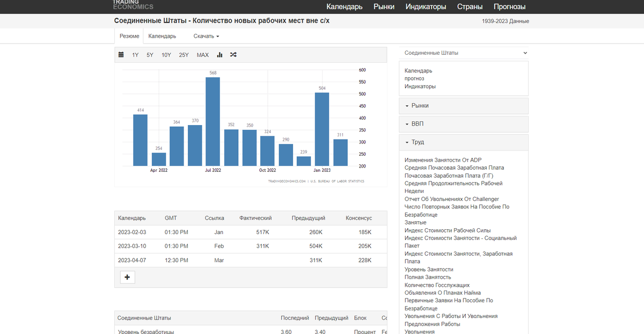Screen dimensions: 644x334
Task: Open Индекс Стоимости Занятости, Заработная Плата link
Action: click(459, 258)
